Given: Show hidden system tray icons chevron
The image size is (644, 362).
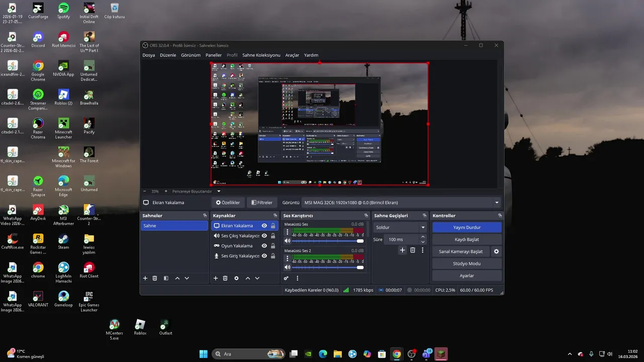Looking at the screenshot, I should [x=570, y=354].
